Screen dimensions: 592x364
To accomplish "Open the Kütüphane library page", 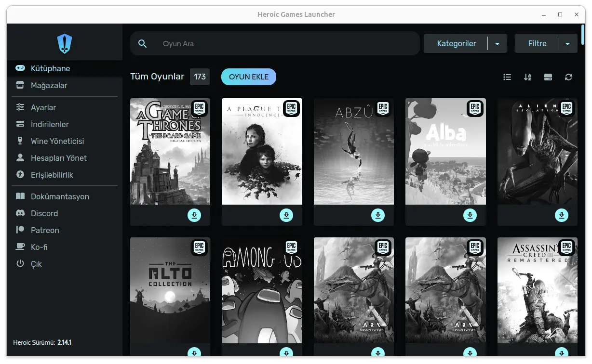I will [x=65, y=68].
